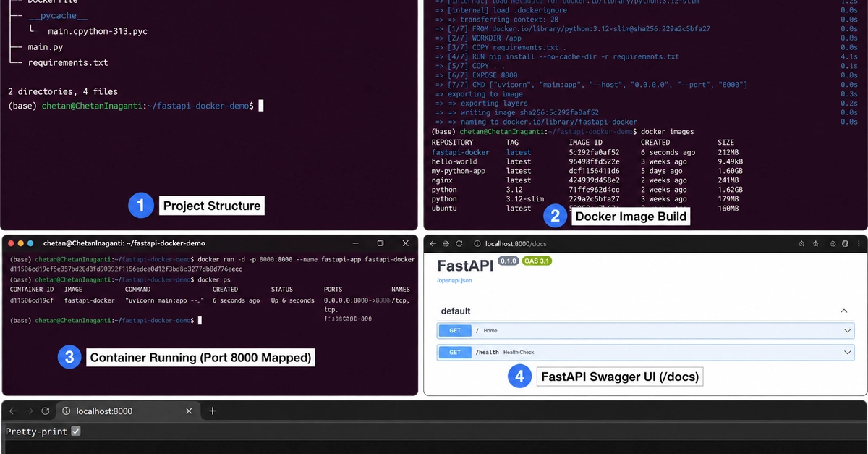Viewport: 868px width, 454px height.
Task: Reload the localhost:8000/docs page
Action: 459,244
